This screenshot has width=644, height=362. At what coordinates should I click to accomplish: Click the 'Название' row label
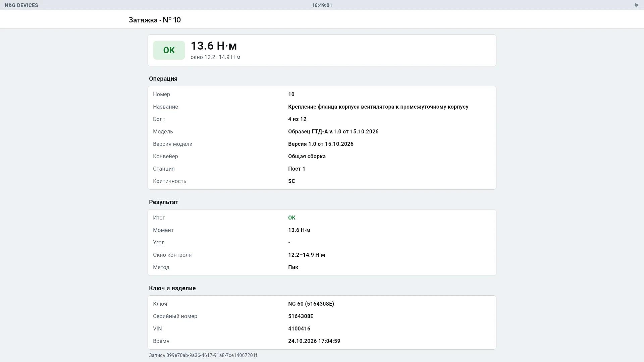[165, 107]
